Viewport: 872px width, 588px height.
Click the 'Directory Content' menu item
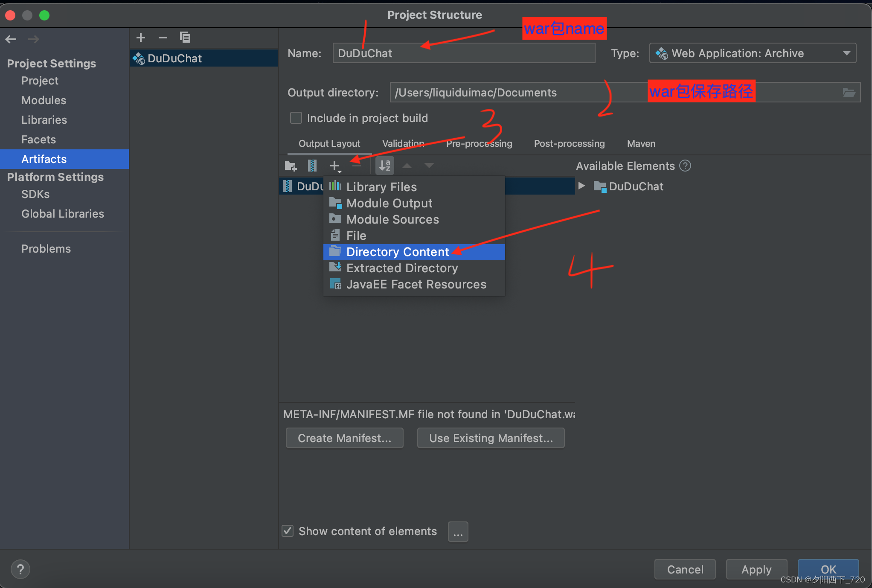click(397, 251)
